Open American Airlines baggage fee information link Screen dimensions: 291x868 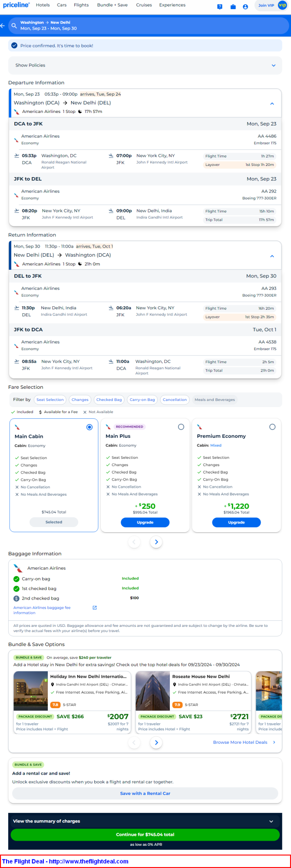coord(42,610)
